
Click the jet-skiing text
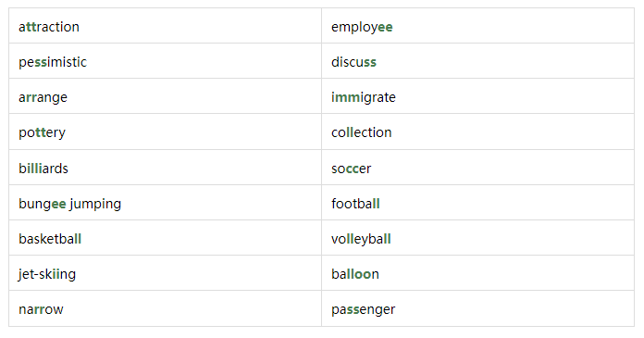(x=47, y=275)
